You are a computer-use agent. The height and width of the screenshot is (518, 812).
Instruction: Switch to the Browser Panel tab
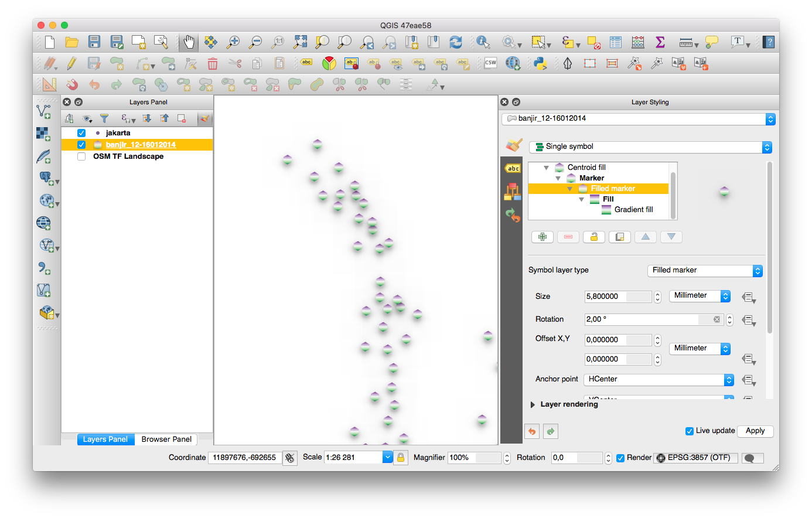pyautogui.click(x=166, y=439)
